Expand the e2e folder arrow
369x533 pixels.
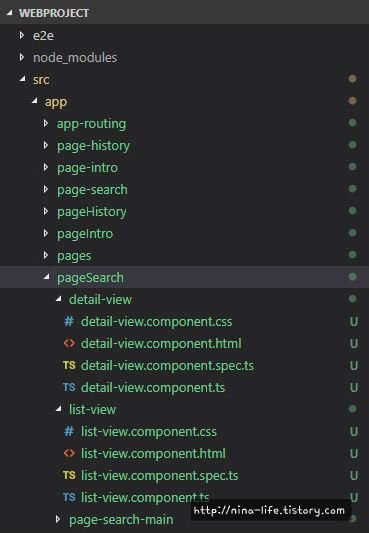(22, 35)
